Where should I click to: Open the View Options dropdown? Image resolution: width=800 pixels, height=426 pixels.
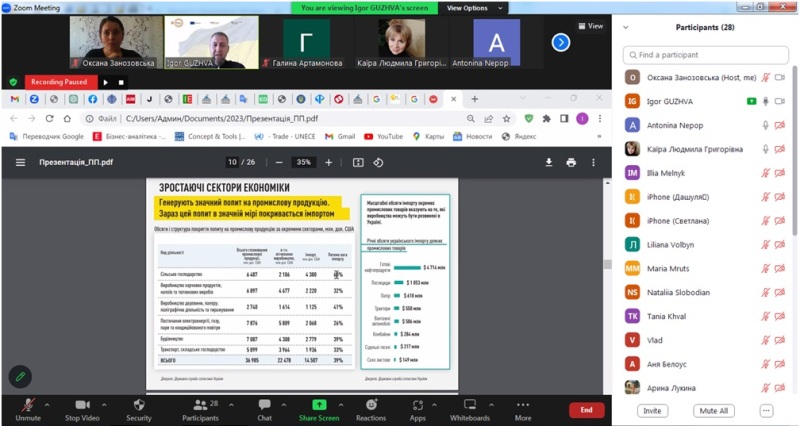pos(467,7)
